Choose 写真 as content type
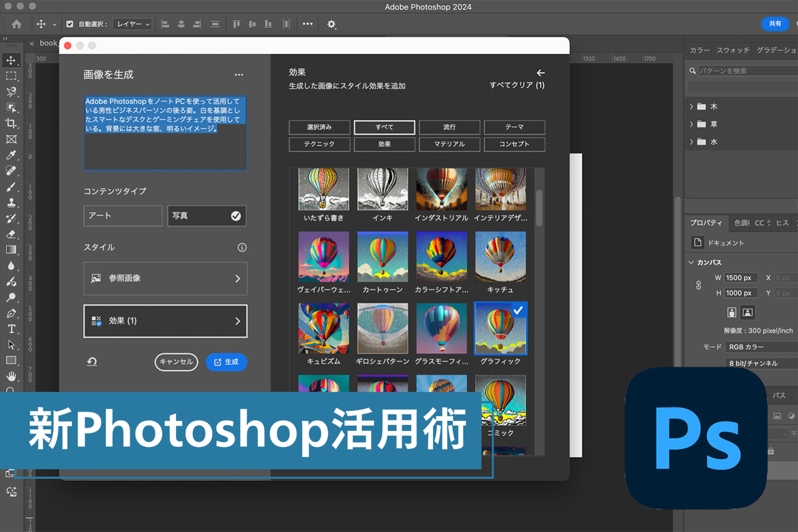The image size is (798, 532). tap(207, 215)
